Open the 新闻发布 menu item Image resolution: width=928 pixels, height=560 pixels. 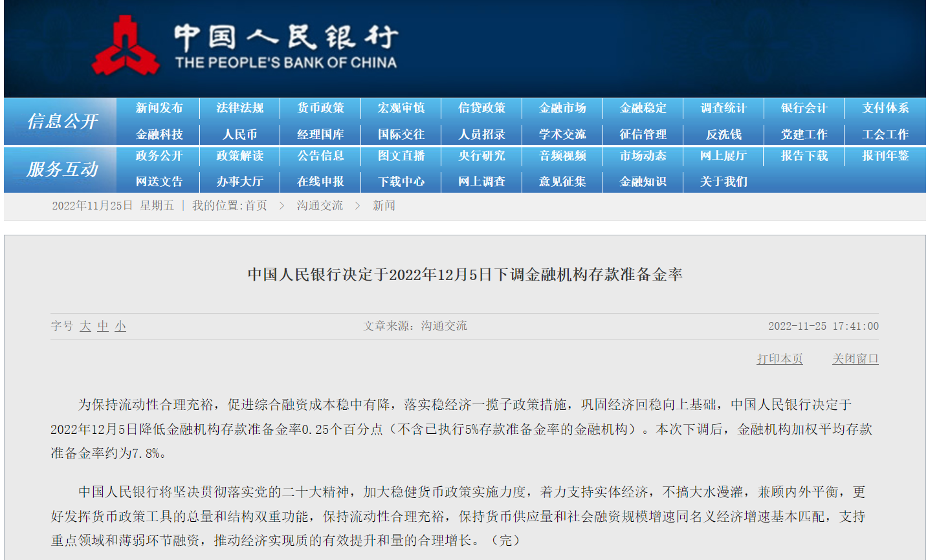[x=159, y=108]
